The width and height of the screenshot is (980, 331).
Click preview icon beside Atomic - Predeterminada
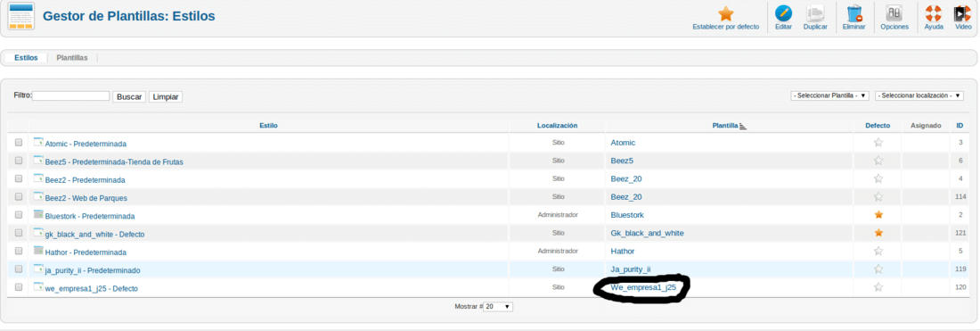[x=38, y=142]
